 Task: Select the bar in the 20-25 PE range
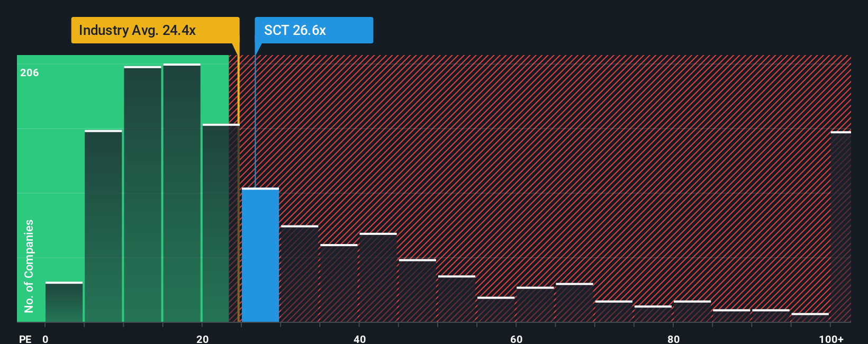pos(221,223)
